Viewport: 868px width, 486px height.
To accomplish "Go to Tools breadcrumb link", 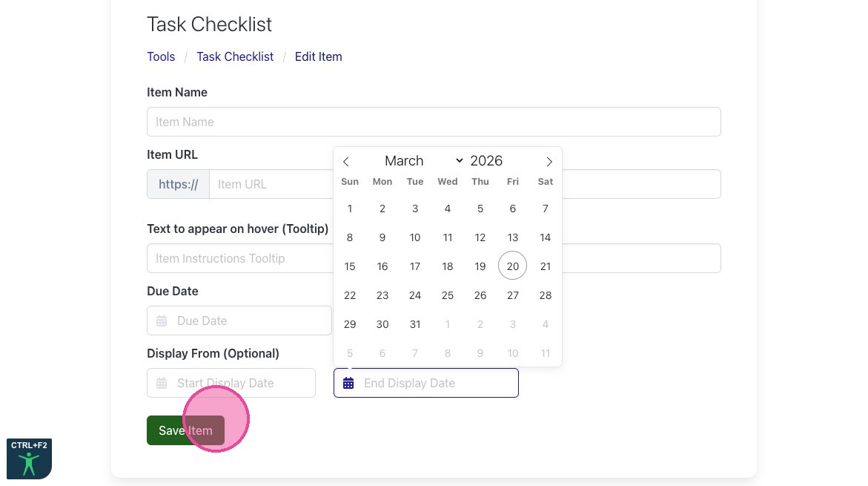I will click(161, 56).
